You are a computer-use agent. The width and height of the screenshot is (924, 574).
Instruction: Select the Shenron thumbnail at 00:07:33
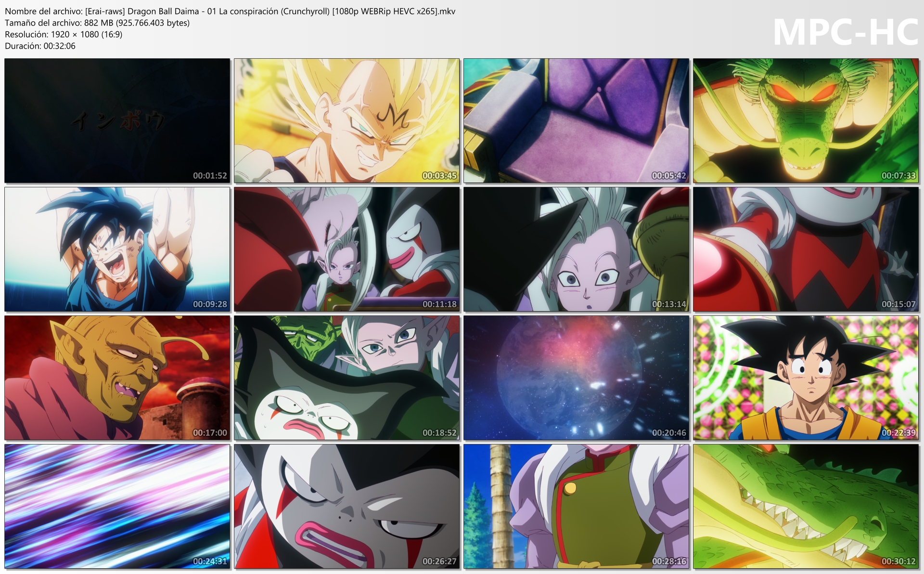tap(806, 121)
